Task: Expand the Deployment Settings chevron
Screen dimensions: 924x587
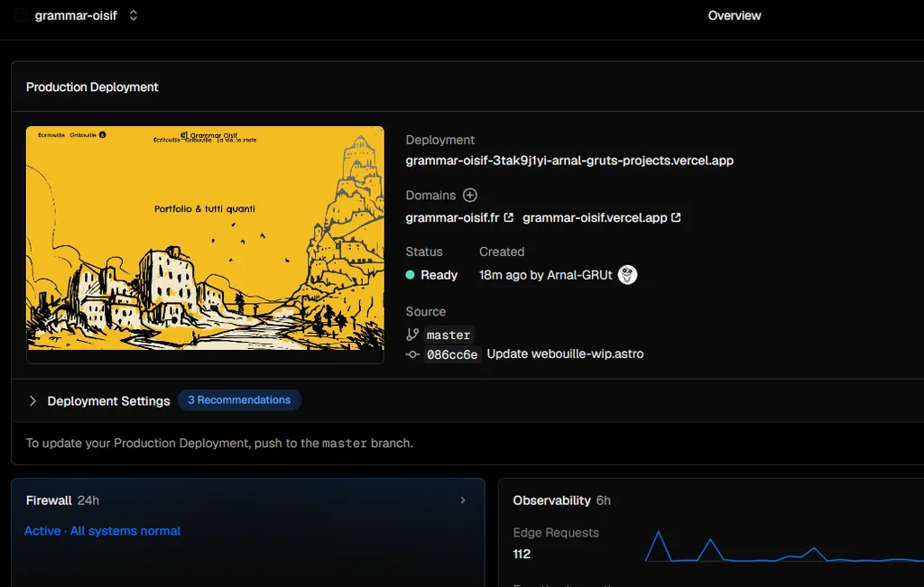Action: click(32, 401)
